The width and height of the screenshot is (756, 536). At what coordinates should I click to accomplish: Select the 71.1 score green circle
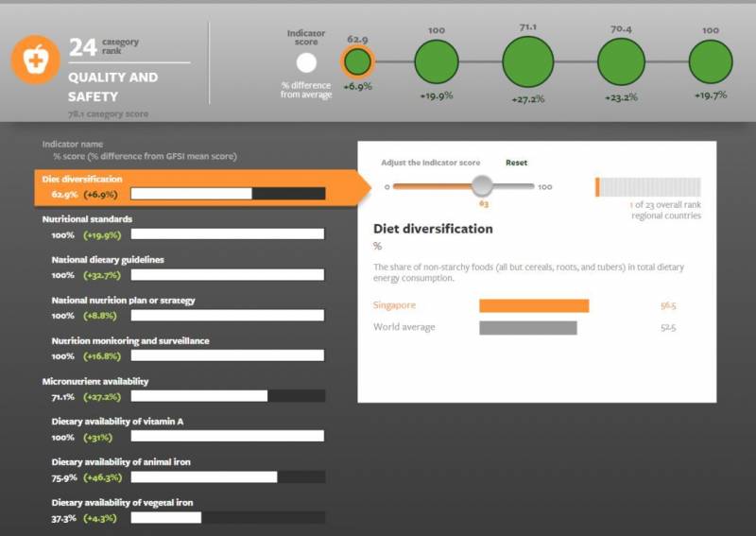(527, 61)
